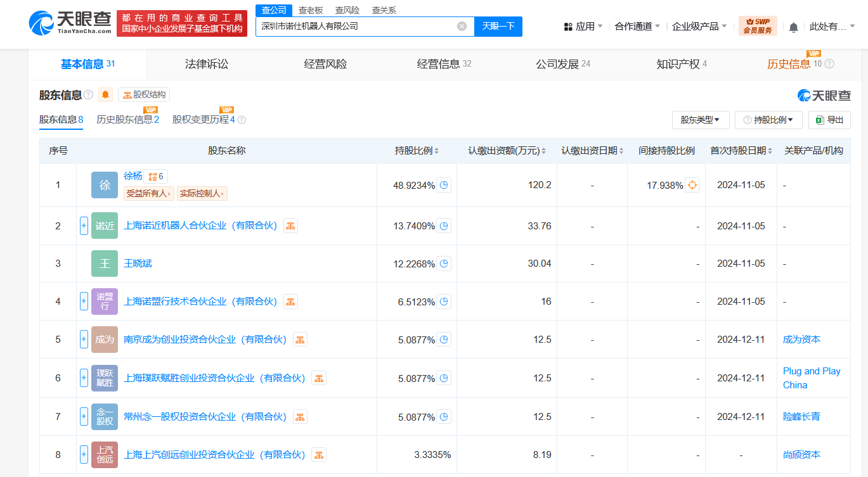Click the notification bell in the top bar
The height and width of the screenshot is (477, 868).
(793, 27)
